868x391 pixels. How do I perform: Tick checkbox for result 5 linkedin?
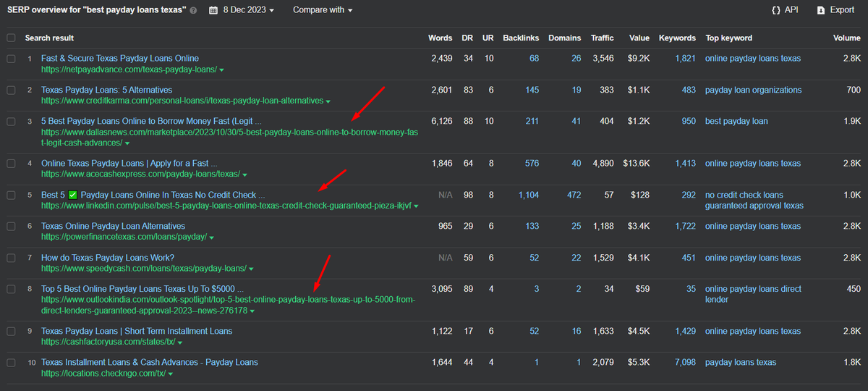point(11,195)
